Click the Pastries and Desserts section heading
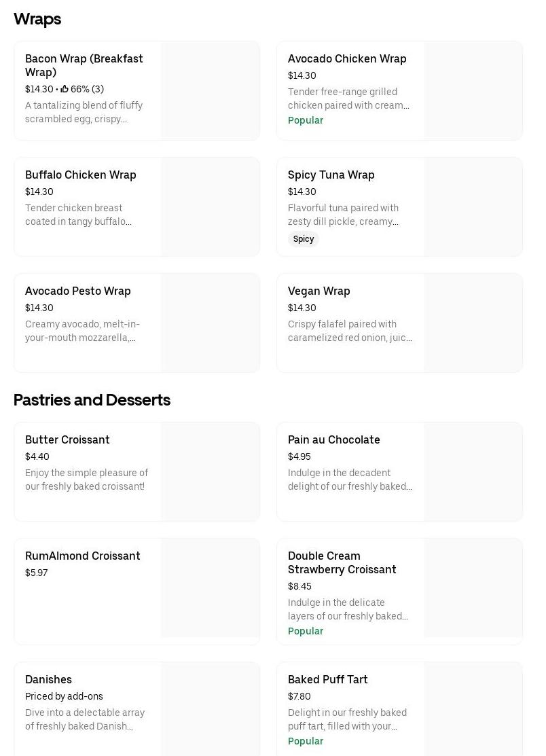546x756 pixels. [x=92, y=400]
